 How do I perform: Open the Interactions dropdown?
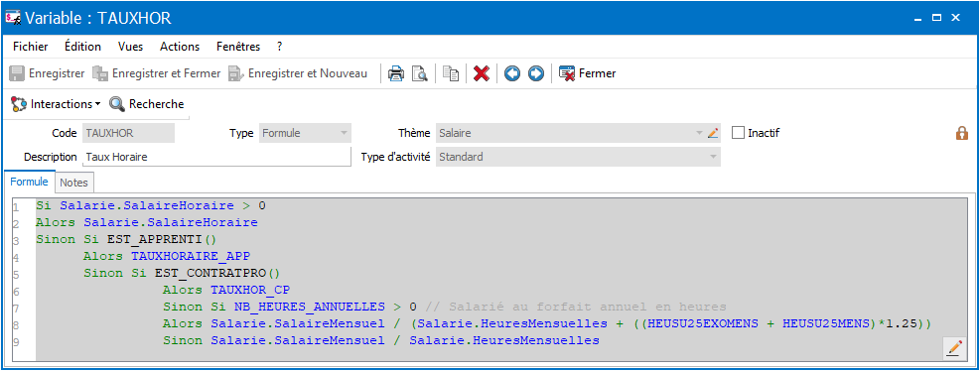tap(57, 104)
